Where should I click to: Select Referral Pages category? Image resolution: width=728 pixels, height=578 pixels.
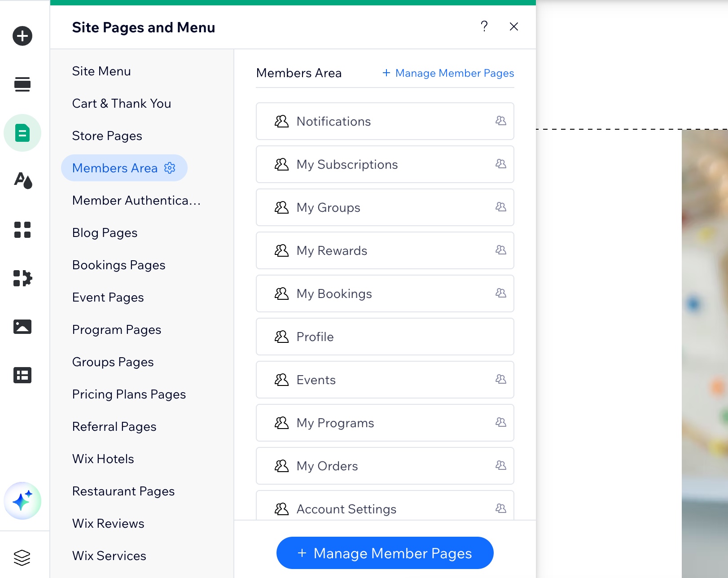pyautogui.click(x=114, y=426)
